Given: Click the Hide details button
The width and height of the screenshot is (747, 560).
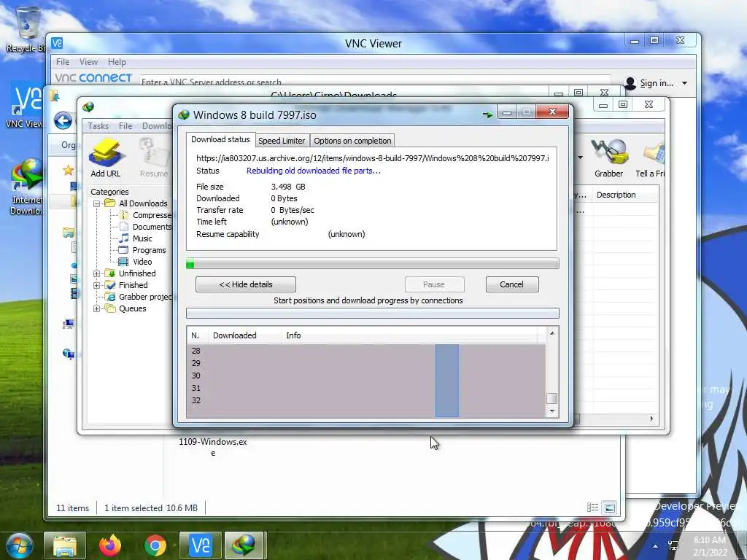Looking at the screenshot, I should click(246, 284).
